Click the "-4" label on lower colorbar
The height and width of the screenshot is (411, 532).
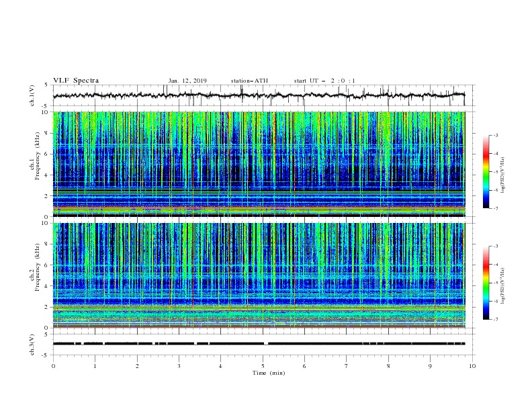[495, 265]
